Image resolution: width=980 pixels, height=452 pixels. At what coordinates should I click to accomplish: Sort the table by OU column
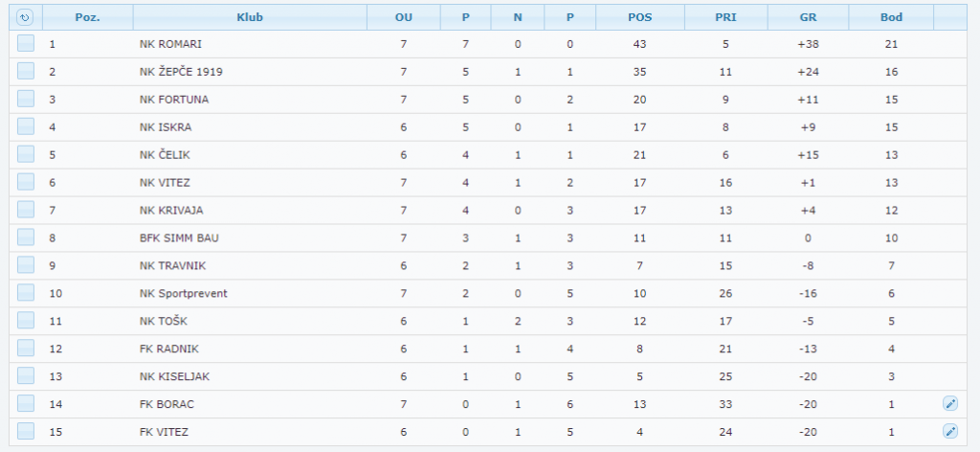pyautogui.click(x=404, y=17)
